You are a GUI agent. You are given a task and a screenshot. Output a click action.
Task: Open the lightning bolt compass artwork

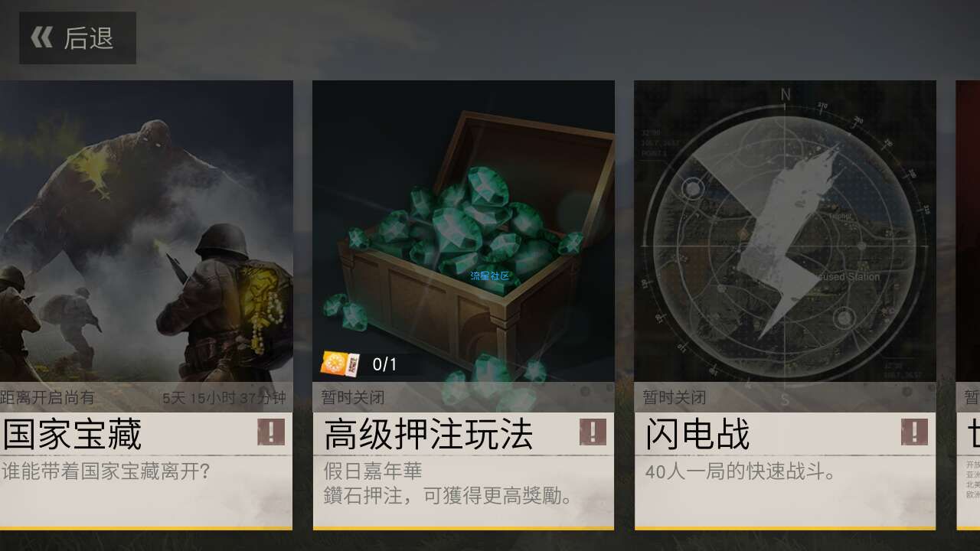point(785,231)
